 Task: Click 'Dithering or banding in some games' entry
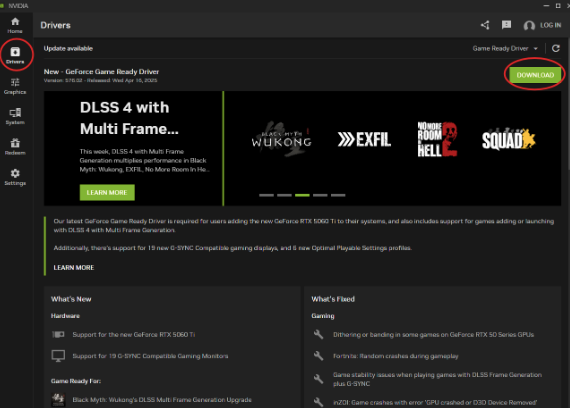[433, 335]
